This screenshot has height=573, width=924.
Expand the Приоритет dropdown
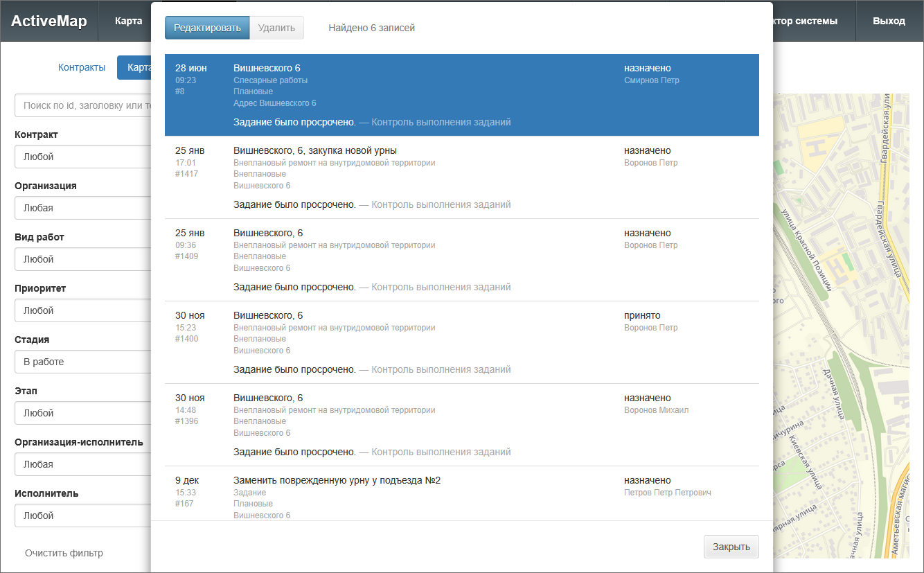tap(83, 310)
